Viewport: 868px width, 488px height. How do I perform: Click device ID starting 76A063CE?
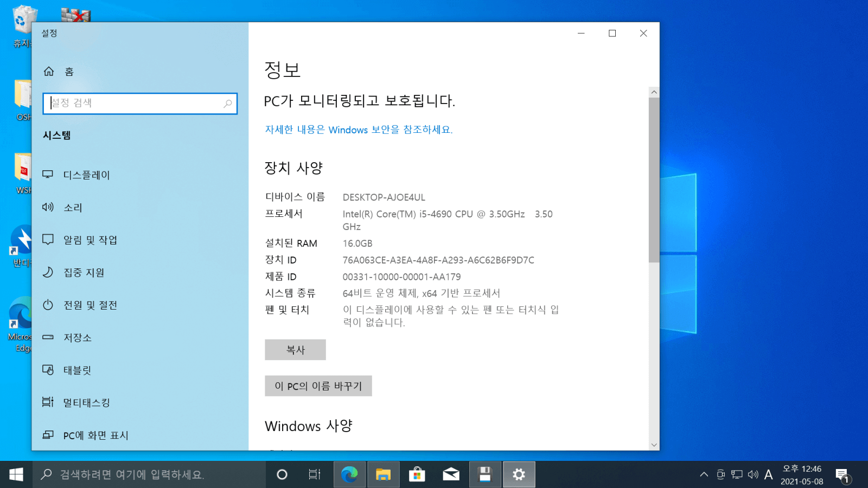click(438, 260)
